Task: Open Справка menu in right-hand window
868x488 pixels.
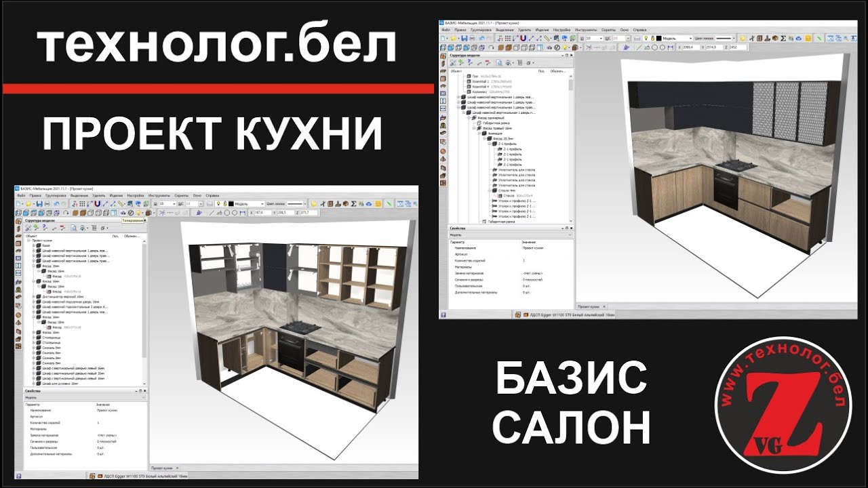Action: (x=639, y=30)
